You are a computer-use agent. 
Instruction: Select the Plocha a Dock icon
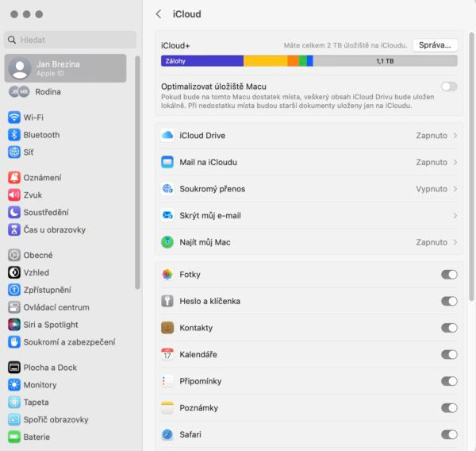pyautogui.click(x=14, y=368)
